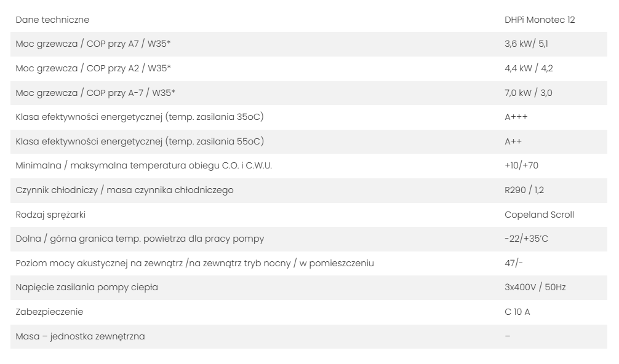Image resolution: width=619 pixels, height=364 pixels.
Task: Select the A-7 / W35 heating power row label
Action: tap(95, 93)
